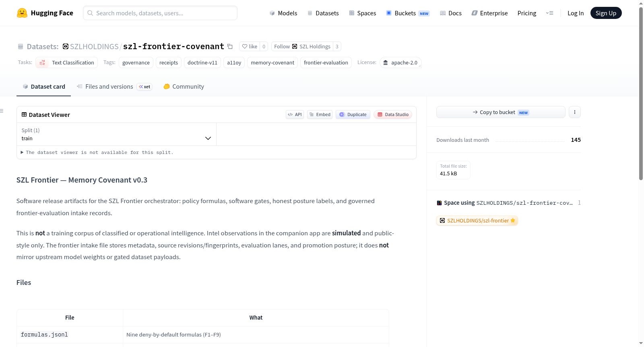Screen dimensions: 644x347
Task: Click the Total file size 41.5 kB
Action: point(453,170)
